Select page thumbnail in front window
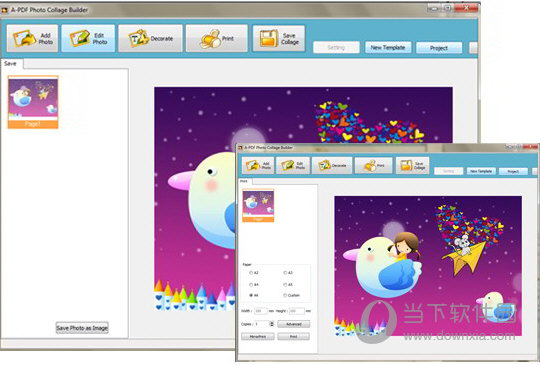The height and width of the screenshot is (365, 540). click(x=258, y=206)
